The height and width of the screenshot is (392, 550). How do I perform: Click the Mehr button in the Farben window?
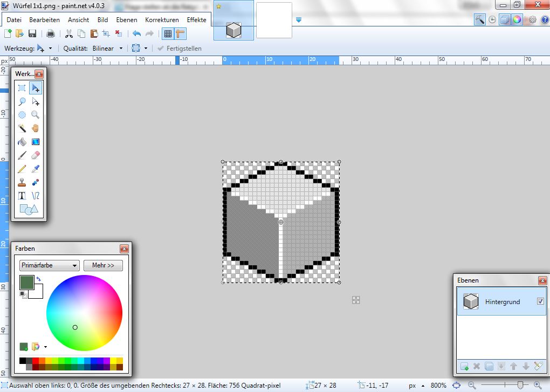103,265
